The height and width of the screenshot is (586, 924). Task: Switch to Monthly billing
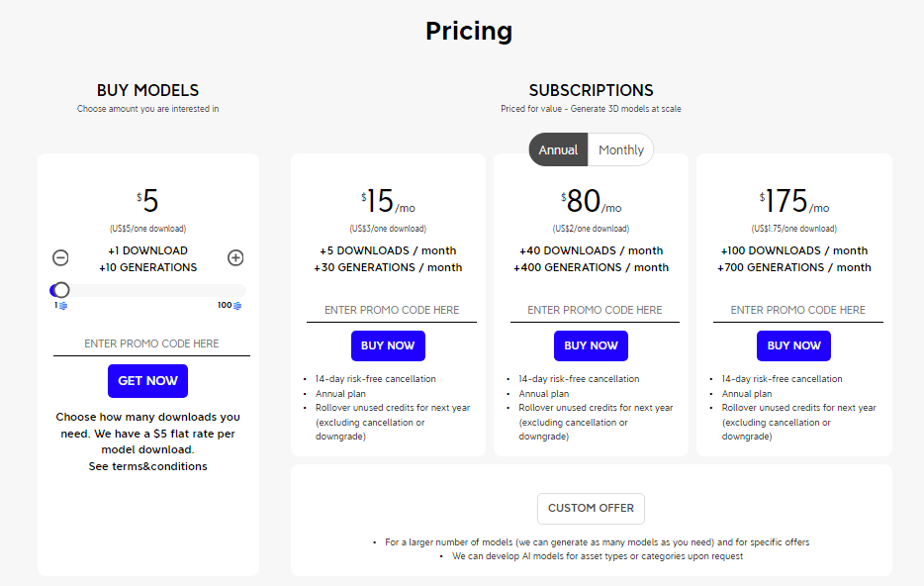[x=621, y=149]
